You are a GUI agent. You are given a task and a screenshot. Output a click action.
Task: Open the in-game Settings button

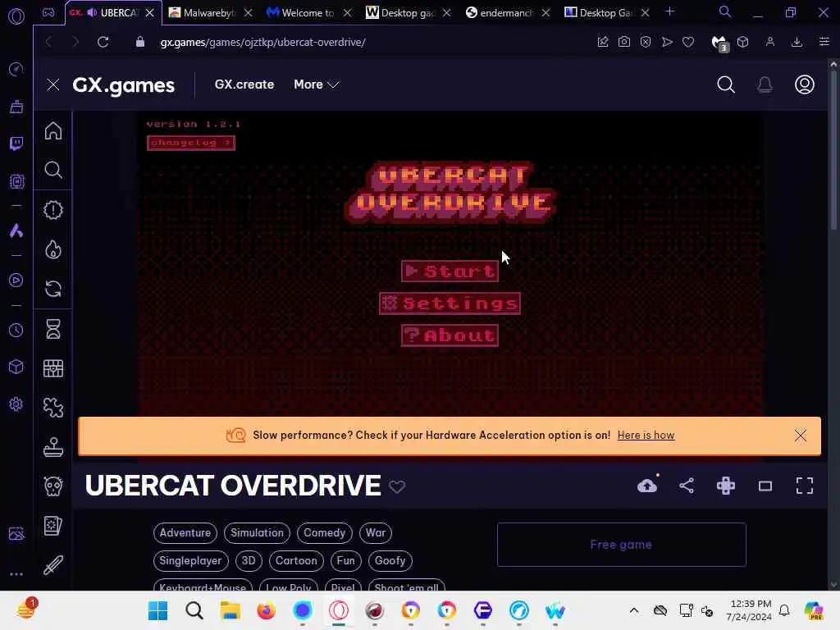(x=450, y=304)
